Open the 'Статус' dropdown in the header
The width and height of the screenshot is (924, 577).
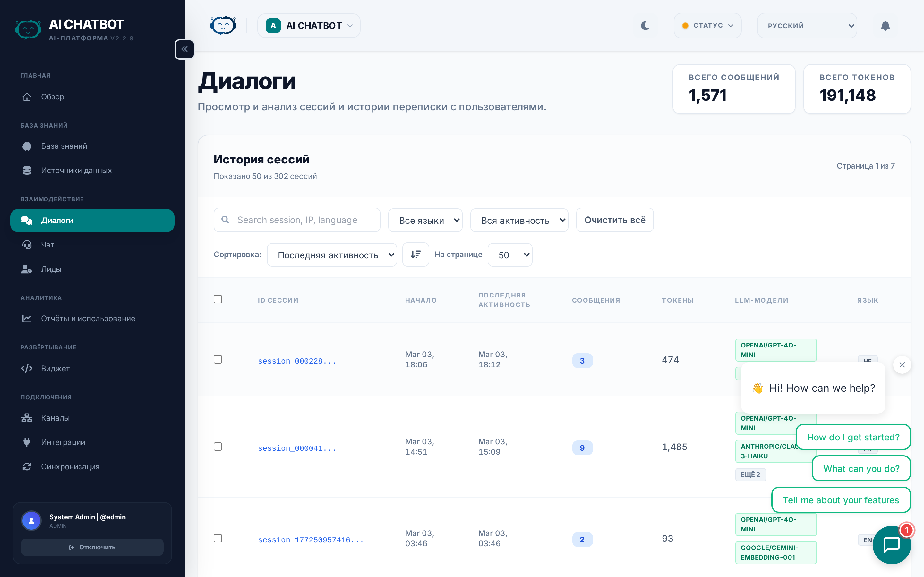[707, 26]
